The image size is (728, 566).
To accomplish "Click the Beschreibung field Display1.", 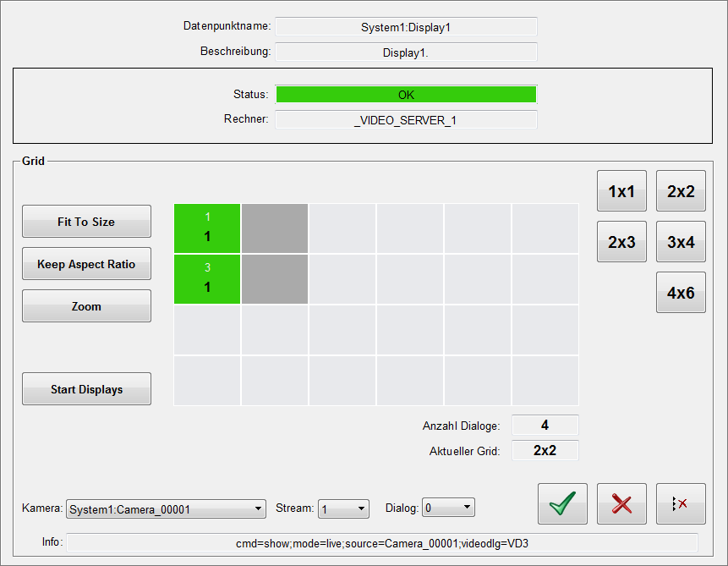I will click(406, 52).
